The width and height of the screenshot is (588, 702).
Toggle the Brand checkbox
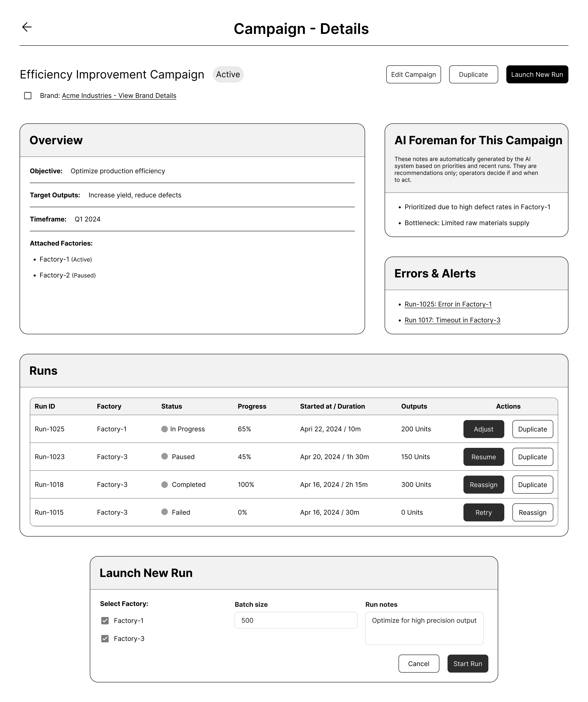click(28, 96)
